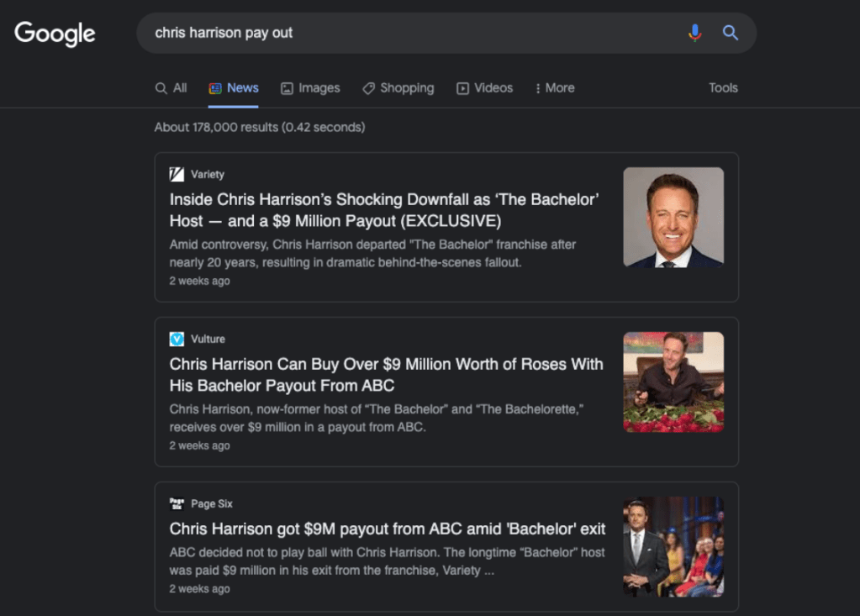Switch to the All results tab

(x=171, y=88)
